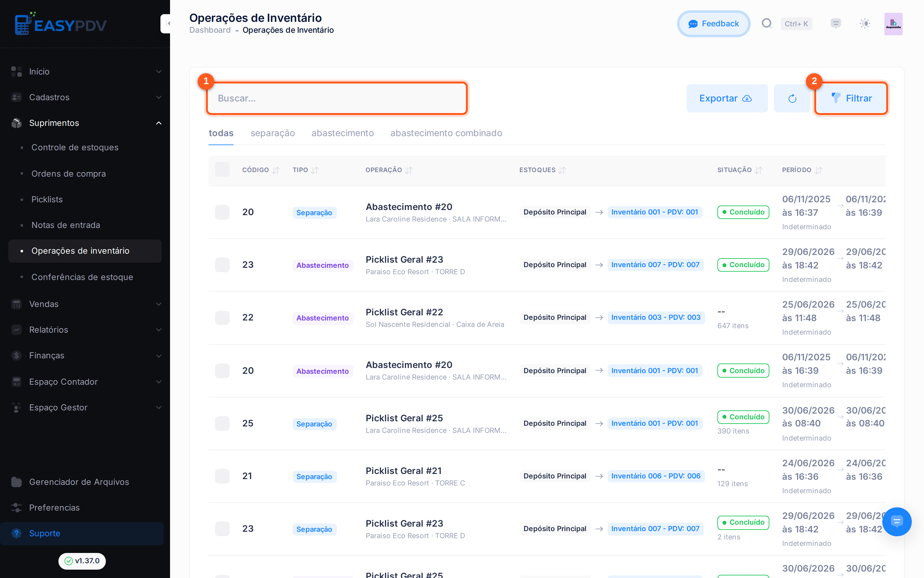Screen dimensions: 924x578
Task: Expand the Relatórios menu chevron
Action: pos(159,330)
